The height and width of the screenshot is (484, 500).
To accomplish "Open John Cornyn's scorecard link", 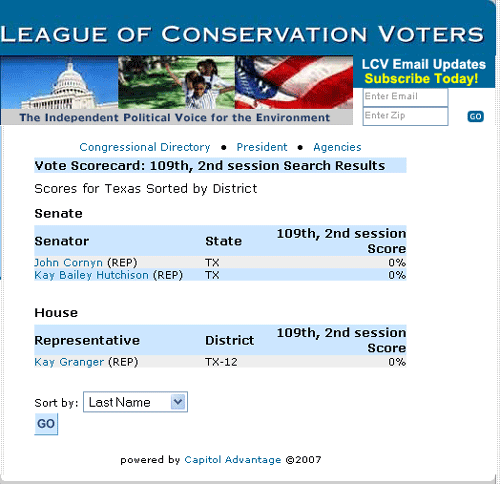I will point(68,263).
